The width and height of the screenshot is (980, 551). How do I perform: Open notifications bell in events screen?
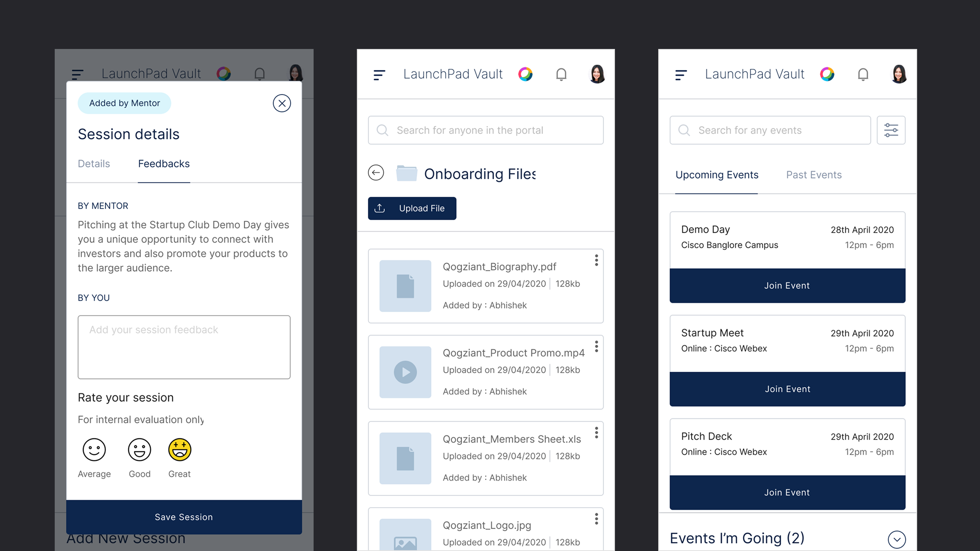[863, 74]
